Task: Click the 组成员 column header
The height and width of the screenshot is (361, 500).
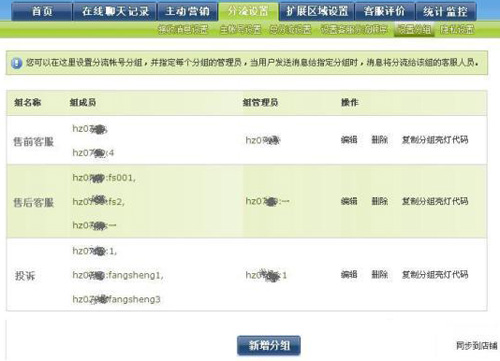Action: [x=83, y=102]
